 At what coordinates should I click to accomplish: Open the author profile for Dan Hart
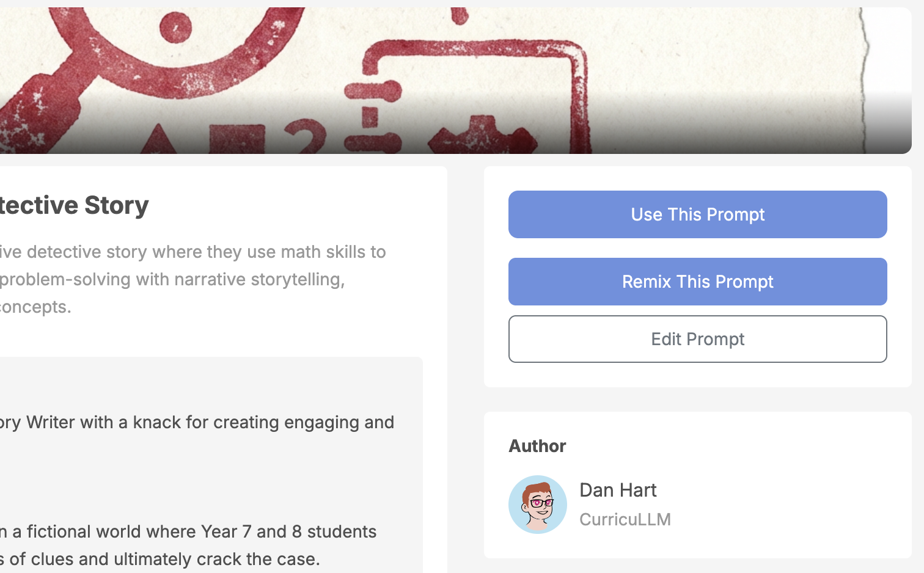coord(618,490)
